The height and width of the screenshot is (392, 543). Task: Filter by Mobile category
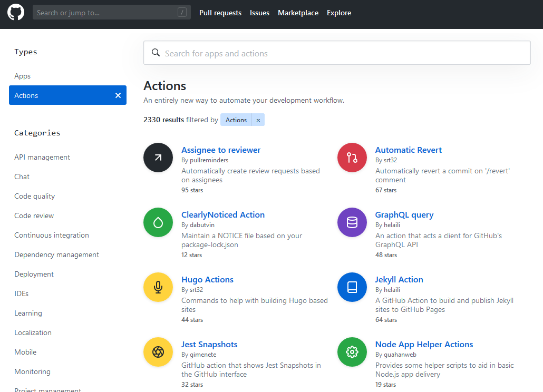point(25,352)
